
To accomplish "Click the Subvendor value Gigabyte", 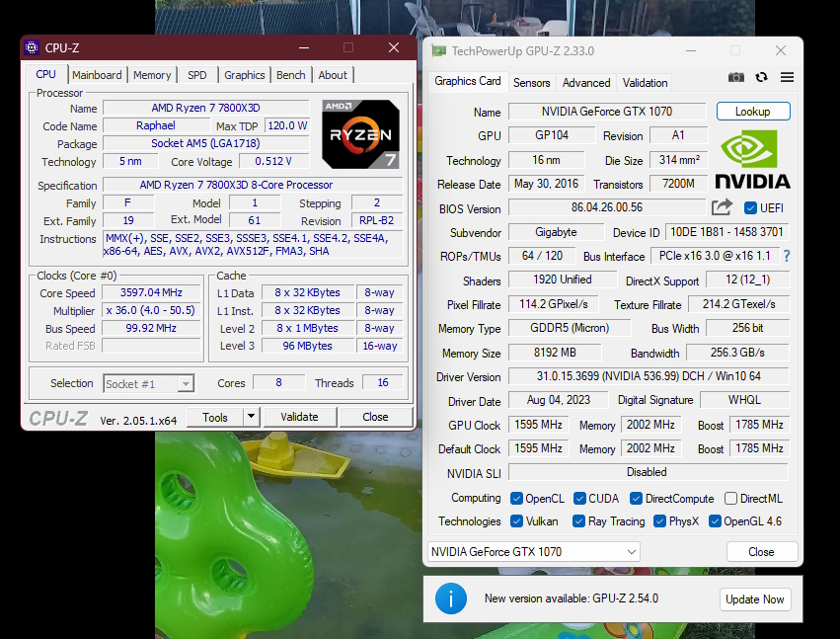I will [x=556, y=232].
